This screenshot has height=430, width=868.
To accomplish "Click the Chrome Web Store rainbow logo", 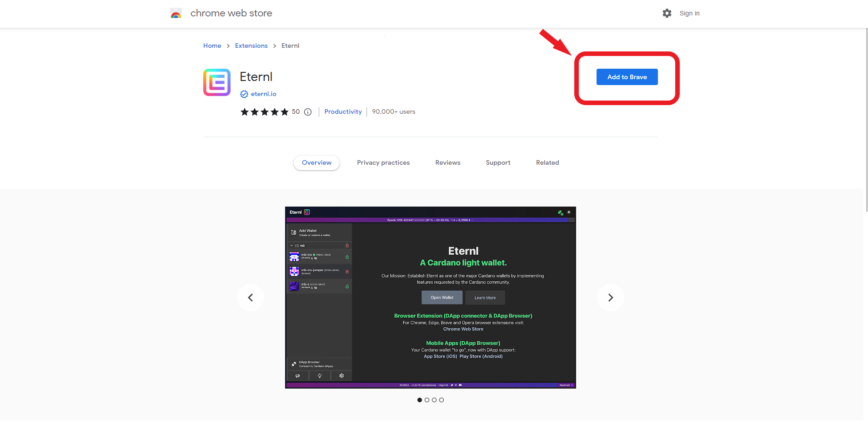I will coord(176,13).
